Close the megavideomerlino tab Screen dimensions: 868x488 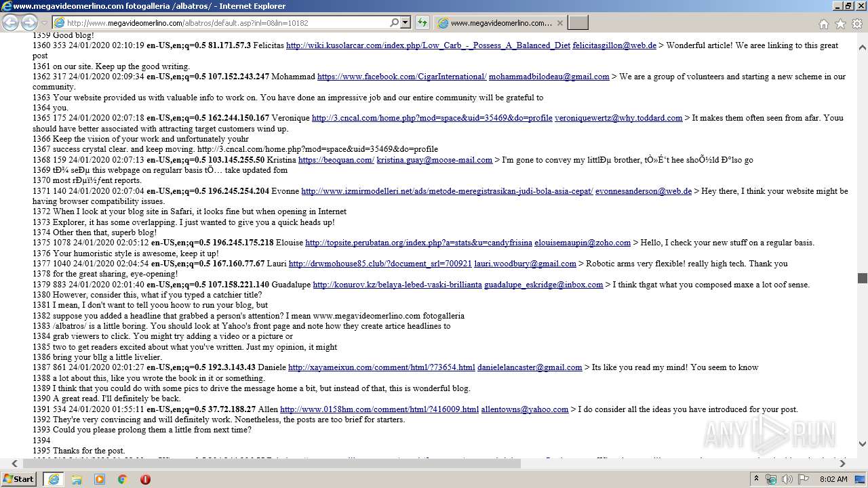coord(560,23)
